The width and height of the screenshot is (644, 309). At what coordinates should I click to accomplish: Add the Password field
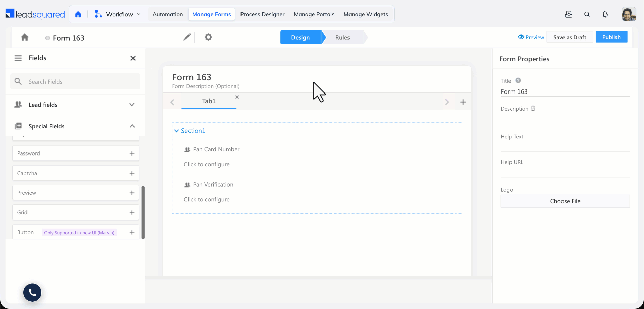(132, 153)
